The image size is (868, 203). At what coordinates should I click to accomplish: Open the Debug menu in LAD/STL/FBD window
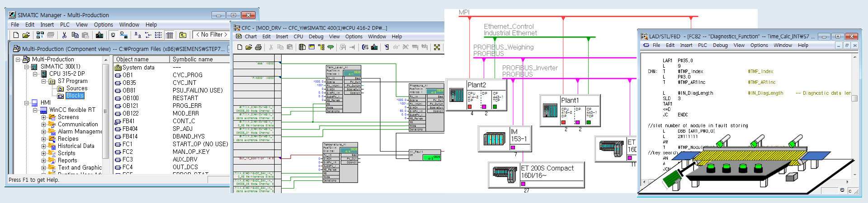pyautogui.click(x=720, y=46)
